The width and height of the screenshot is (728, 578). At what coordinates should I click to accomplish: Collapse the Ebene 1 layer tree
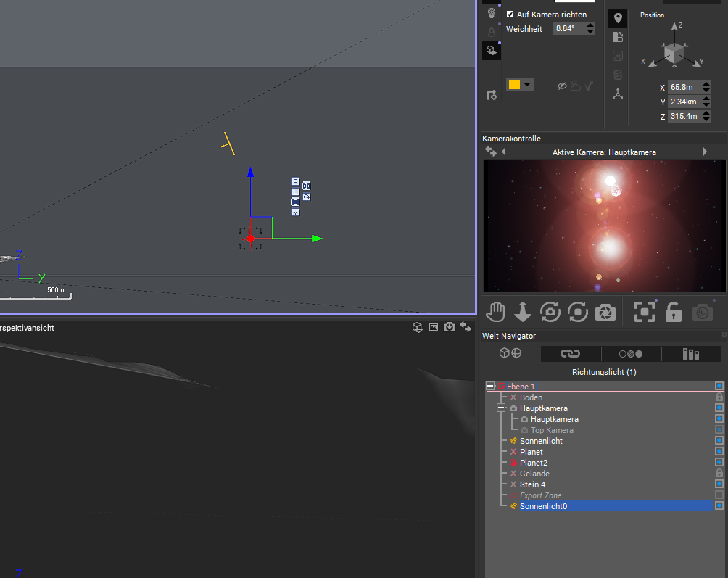click(x=490, y=386)
